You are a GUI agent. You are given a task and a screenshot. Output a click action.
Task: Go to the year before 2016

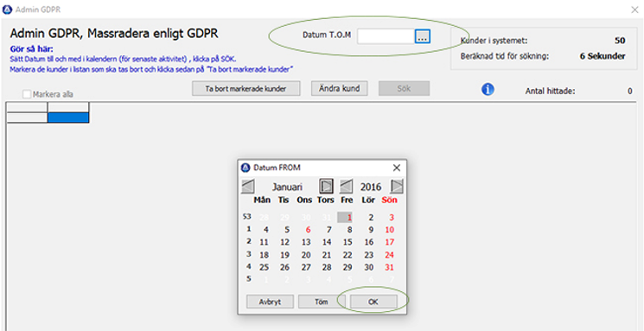coord(347,187)
